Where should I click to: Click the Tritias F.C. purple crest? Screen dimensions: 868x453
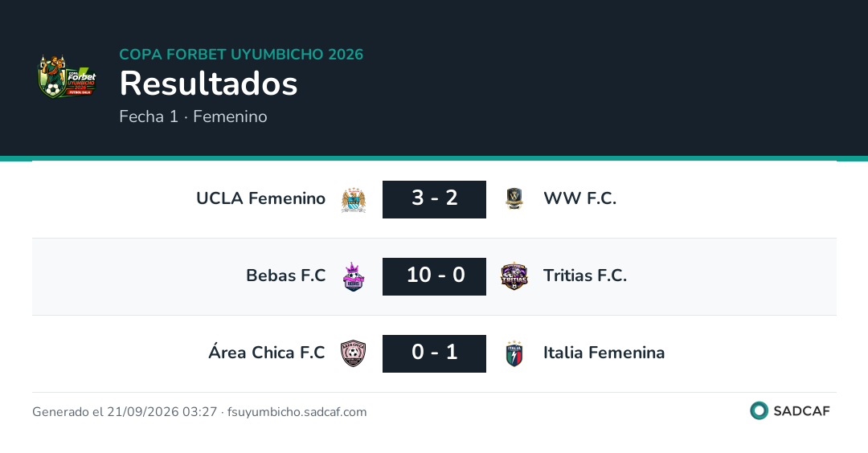click(514, 276)
